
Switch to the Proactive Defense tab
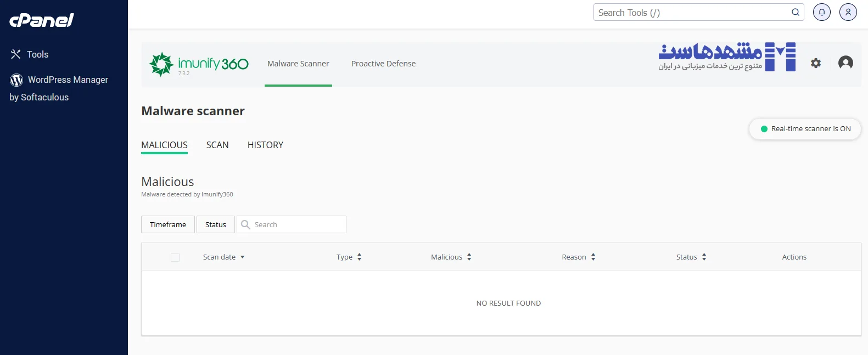[x=383, y=64]
